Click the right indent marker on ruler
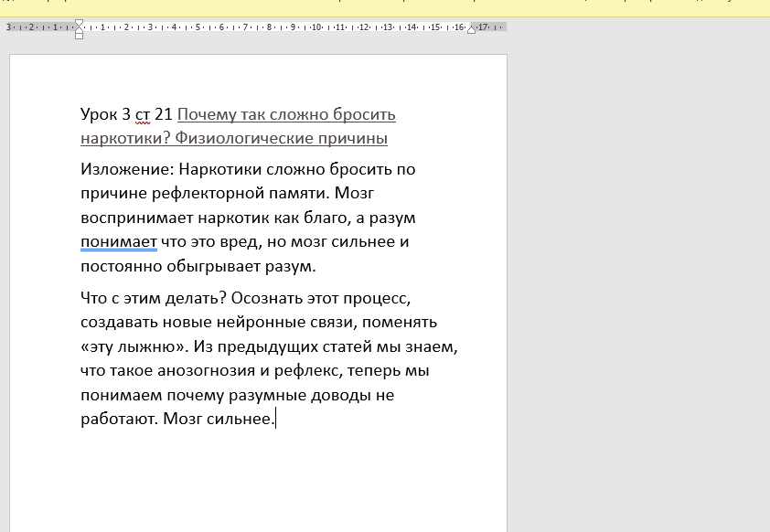 [x=471, y=30]
